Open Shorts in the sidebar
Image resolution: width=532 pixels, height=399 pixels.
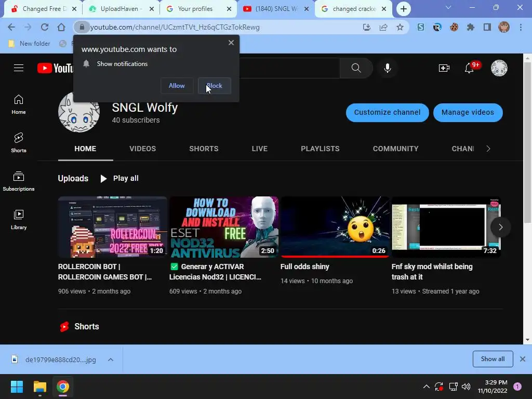tap(19, 143)
